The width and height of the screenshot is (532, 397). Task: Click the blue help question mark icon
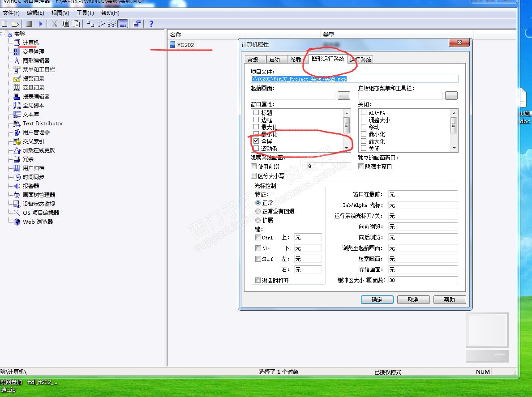pyautogui.click(x=151, y=24)
